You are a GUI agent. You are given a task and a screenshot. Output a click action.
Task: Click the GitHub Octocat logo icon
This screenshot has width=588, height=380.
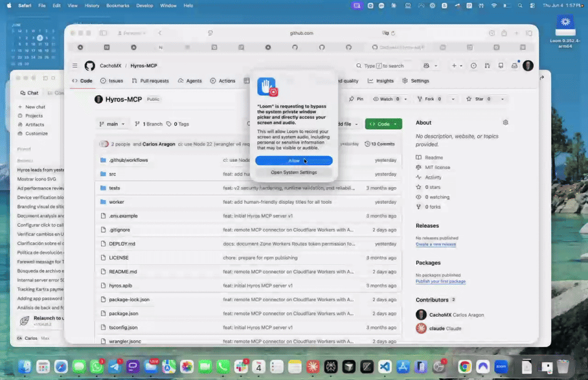point(90,65)
